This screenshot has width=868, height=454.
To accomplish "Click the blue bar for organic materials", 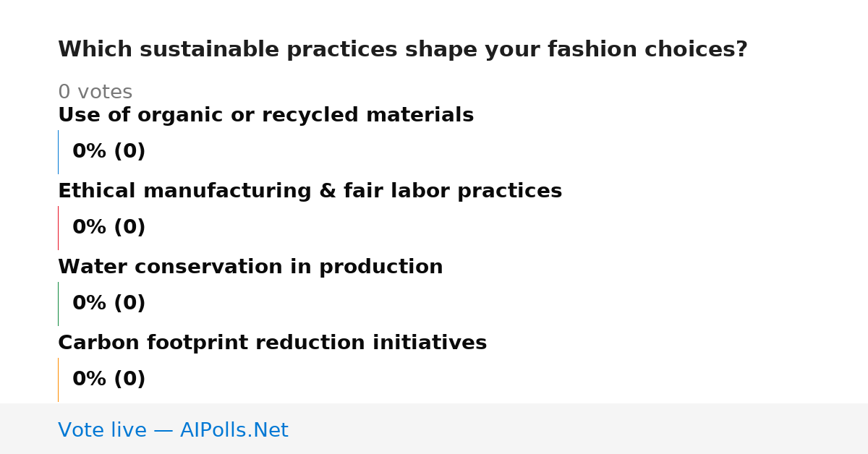I will pyautogui.click(x=58, y=152).
